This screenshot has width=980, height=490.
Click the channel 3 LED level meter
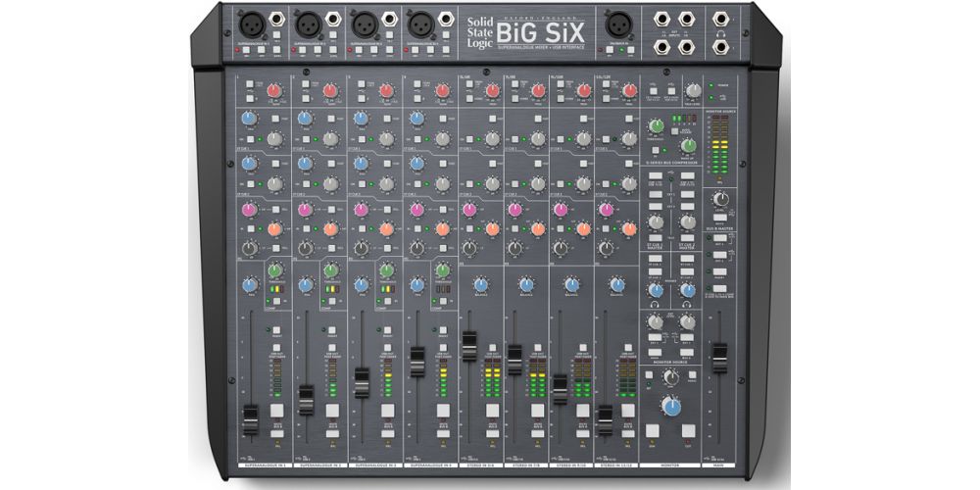pos(388,377)
